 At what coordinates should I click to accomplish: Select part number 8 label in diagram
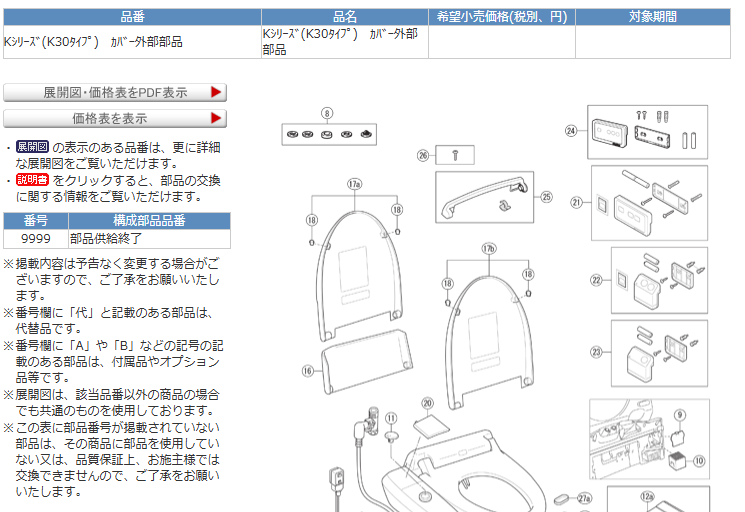click(327, 112)
